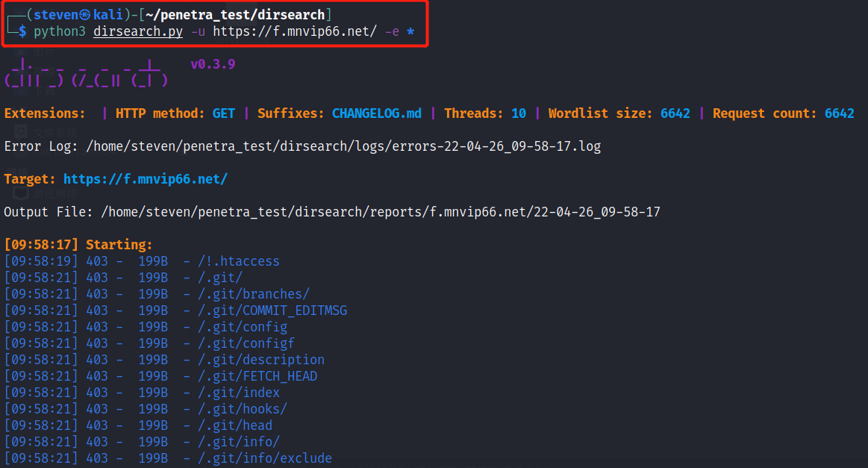Click the Error Log file path
The width and height of the screenshot is (868, 468).
tap(343, 146)
